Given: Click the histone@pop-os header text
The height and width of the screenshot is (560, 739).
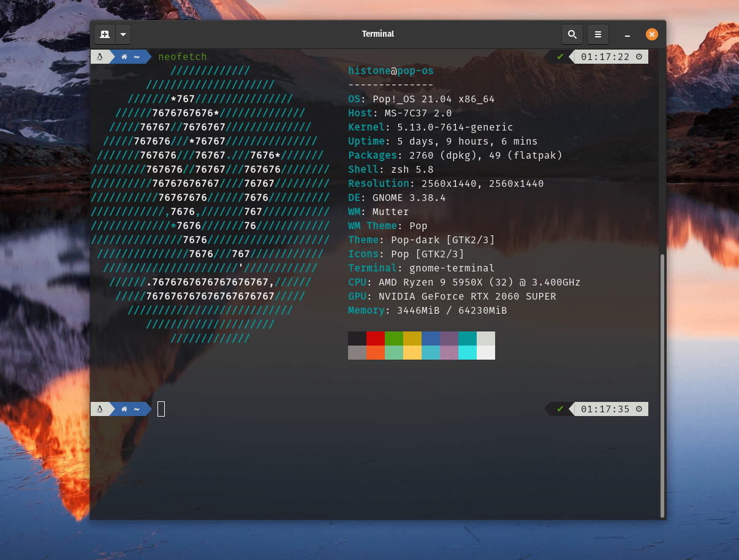Looking at the screenshot, I should click(391, 71).
